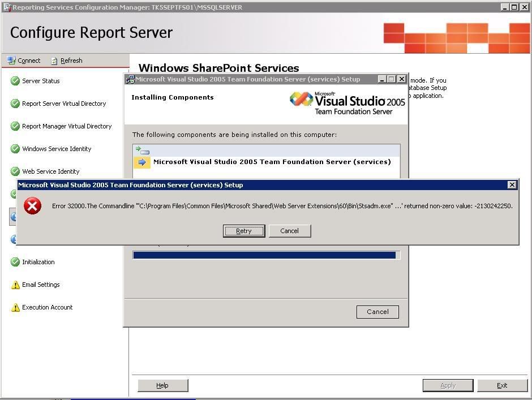Select the Team Foundation Server (services) component row
This screenshot has width=532, height=400.
[x=267, y=162]
